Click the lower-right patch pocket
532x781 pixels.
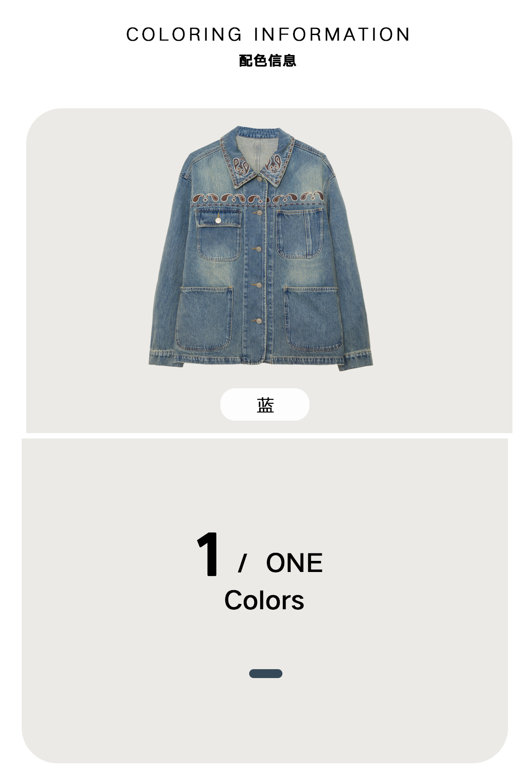click(313, 319)
